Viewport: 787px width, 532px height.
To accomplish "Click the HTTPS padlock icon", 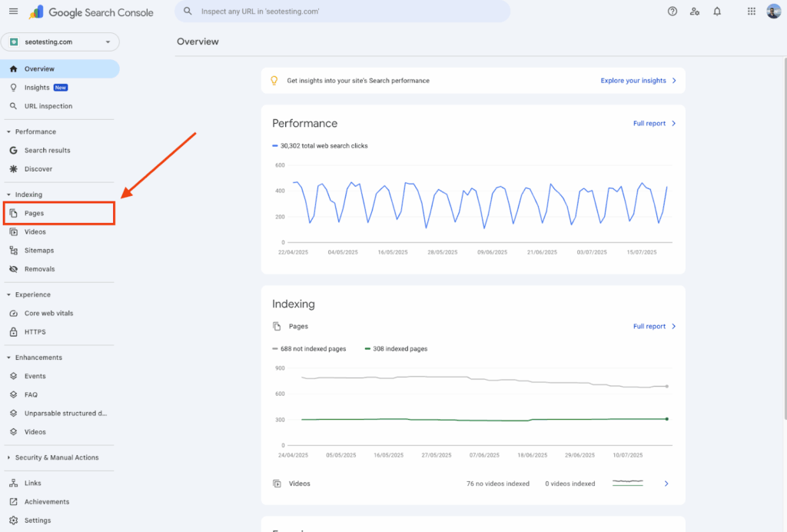I will 14,332.
